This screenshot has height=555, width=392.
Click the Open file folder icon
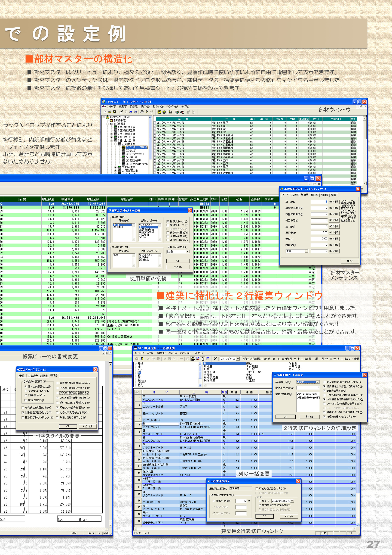(x=110, y=112)
